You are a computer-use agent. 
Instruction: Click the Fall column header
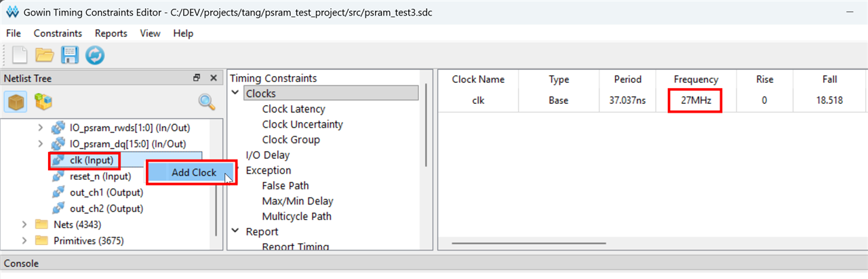(829, 79)
